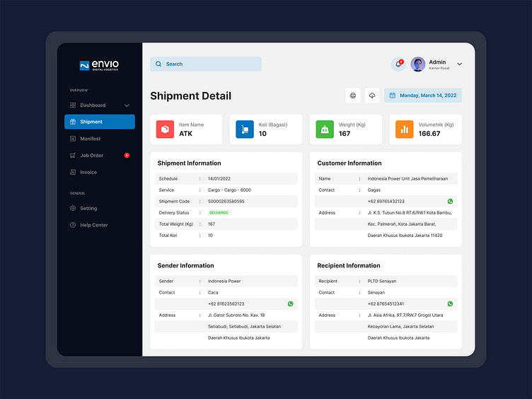
Task: Click the blue Koli trolley icon
Action: [245, 129]
